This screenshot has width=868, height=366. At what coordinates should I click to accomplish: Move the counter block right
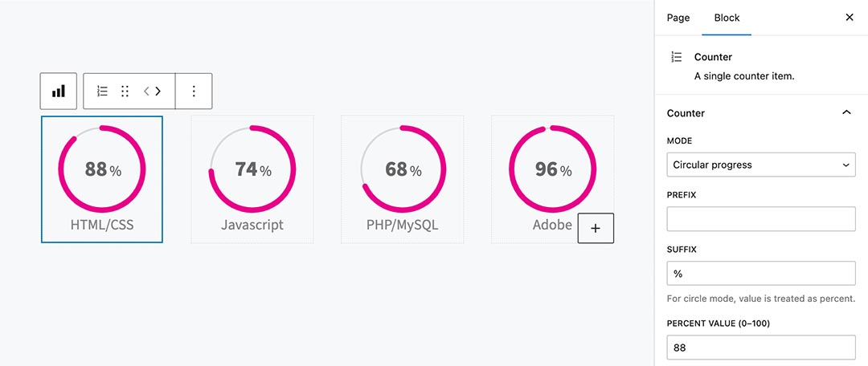(x=158, y=91)
